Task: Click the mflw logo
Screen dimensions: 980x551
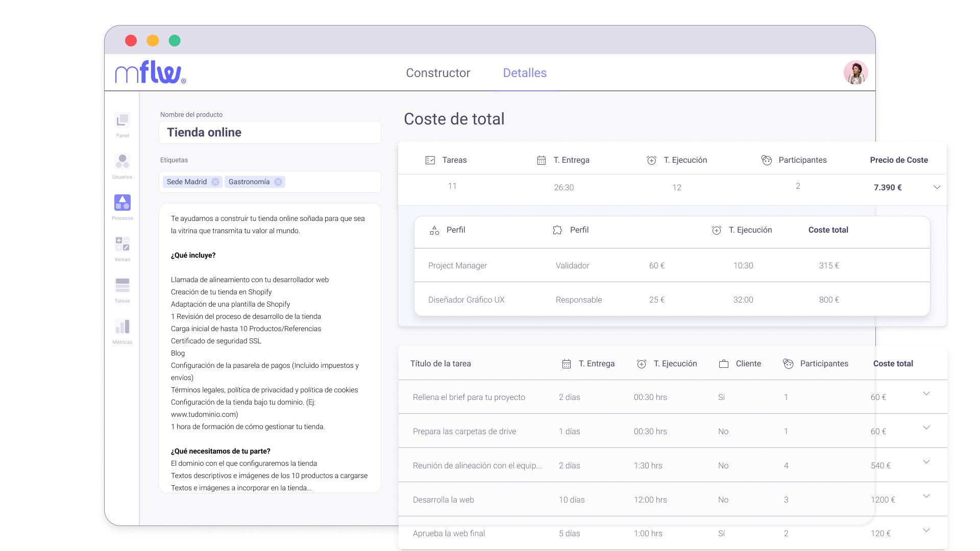Action: pos(151,72)
